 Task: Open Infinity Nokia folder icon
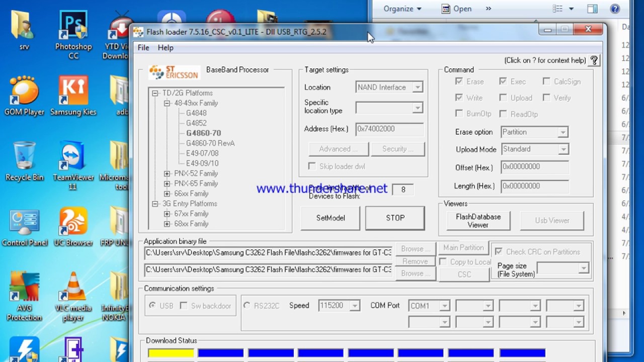(x=116, y=296)
